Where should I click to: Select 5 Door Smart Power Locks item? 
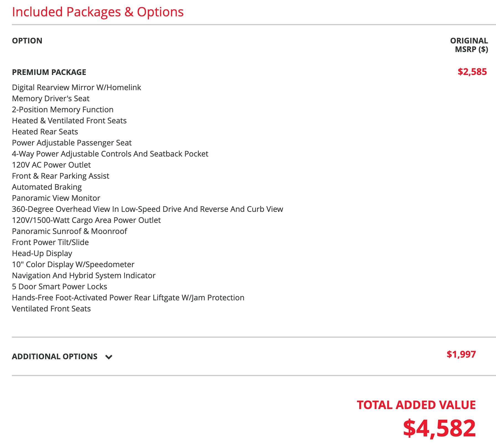click(x=60, y=286)
